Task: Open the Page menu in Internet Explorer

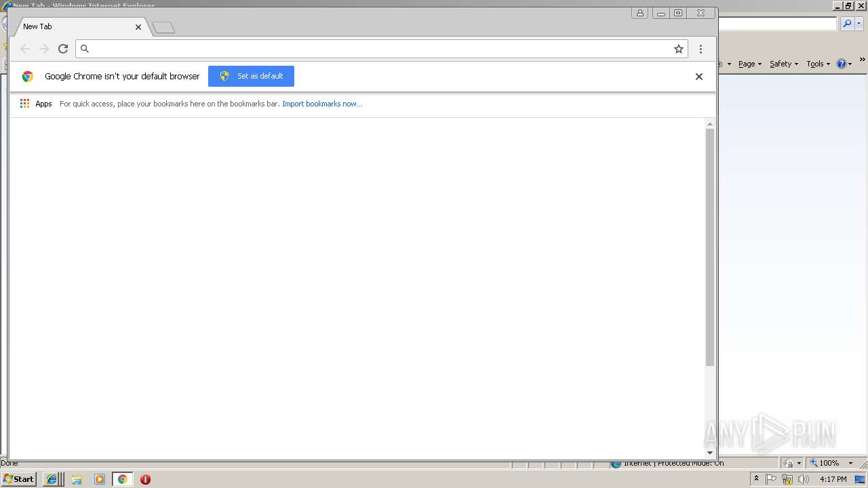Action: [x=749, y=64]
